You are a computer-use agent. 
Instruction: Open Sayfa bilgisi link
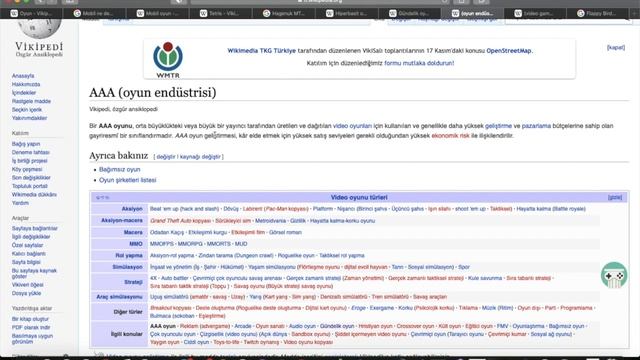pos(26,262)
